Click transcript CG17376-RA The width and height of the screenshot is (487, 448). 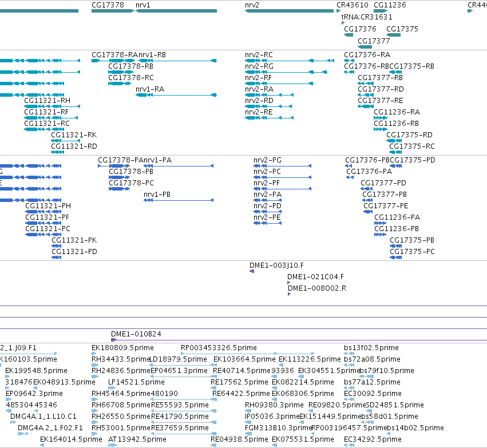click(349, 61)
